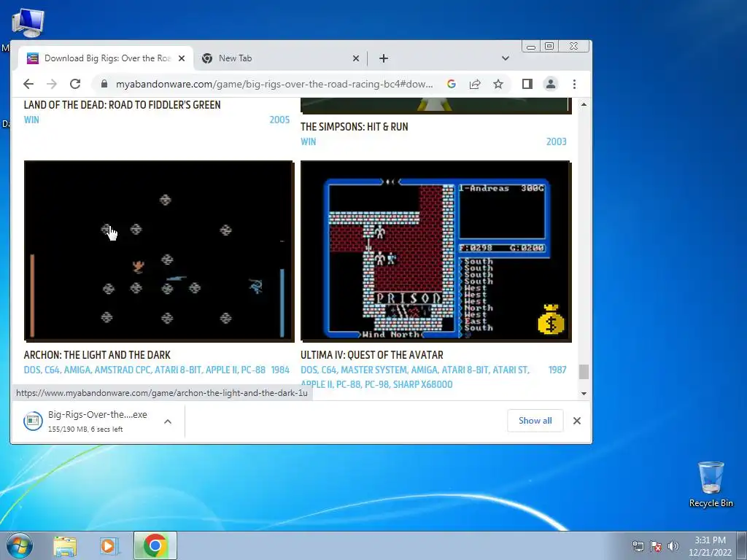Switch to the New Tab tab
747x560 pixels.
[x=280, y=58]
